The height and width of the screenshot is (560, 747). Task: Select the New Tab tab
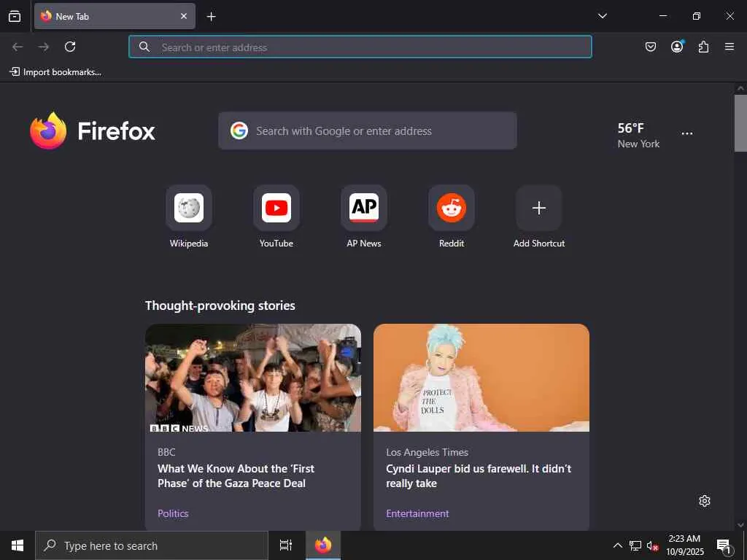coord(115,16)
